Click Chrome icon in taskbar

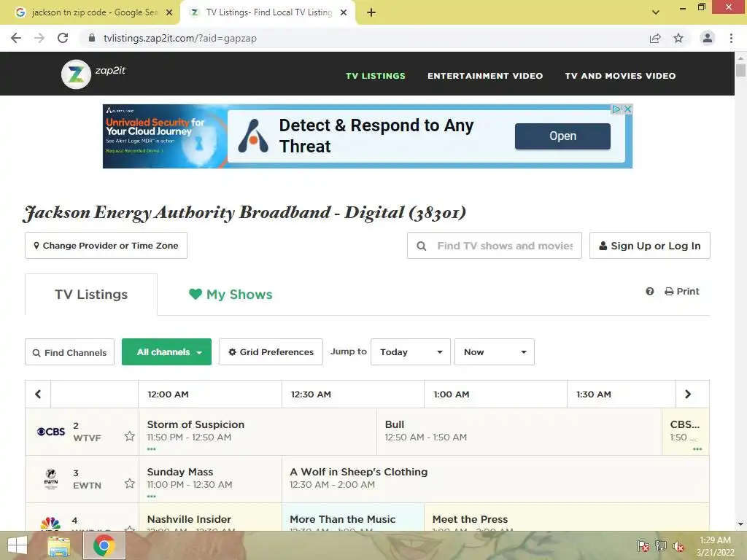104,545
